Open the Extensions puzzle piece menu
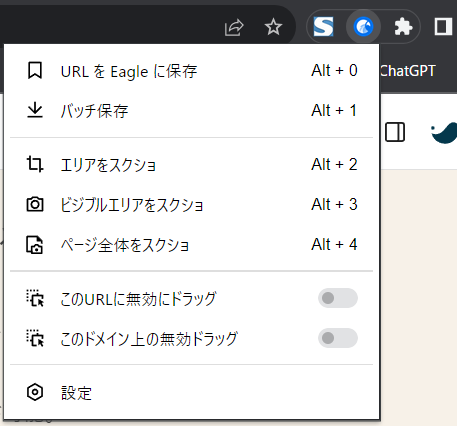Viewport: 457px width, 426px height. (x=403, y=27)
